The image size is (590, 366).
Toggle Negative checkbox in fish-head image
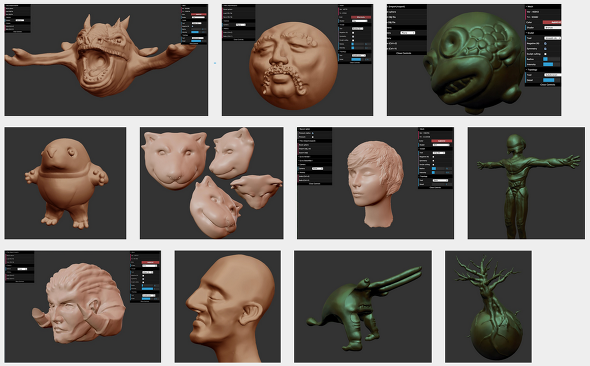(545, 43)
